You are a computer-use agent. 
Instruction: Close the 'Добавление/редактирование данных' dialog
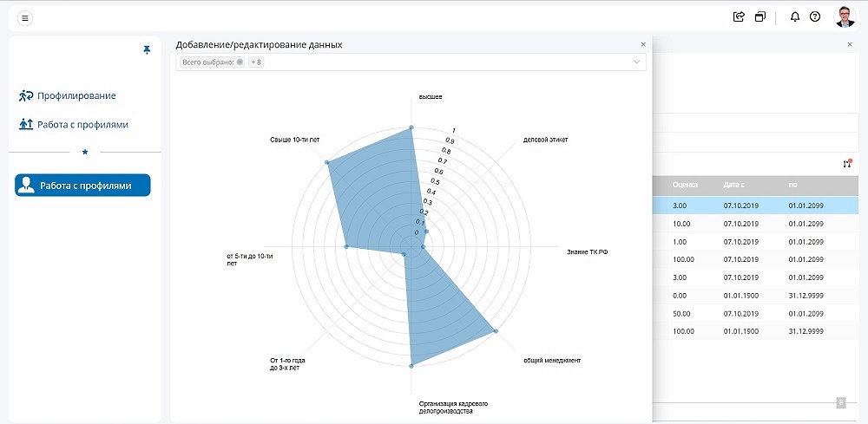click(x=643, y=44)
